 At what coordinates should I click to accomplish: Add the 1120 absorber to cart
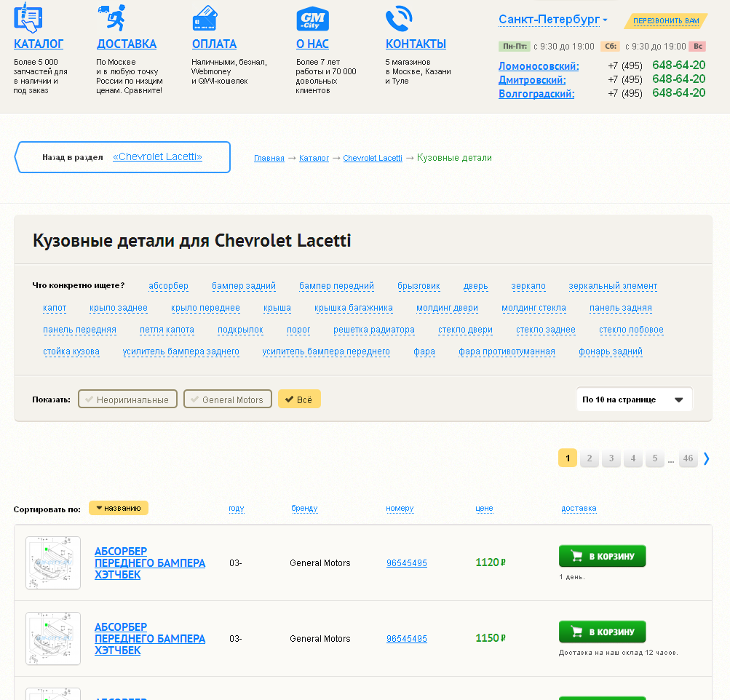click(603, 556)
